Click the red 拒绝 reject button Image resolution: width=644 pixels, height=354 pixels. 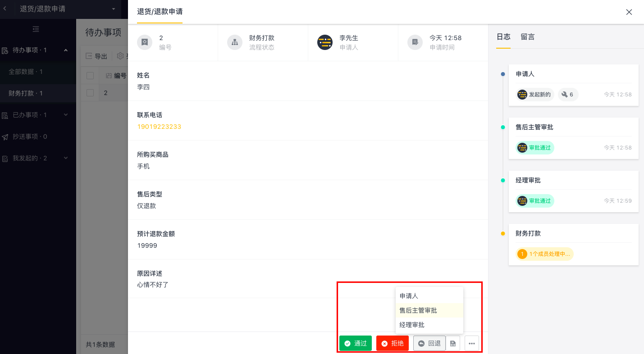click(393, 343)
